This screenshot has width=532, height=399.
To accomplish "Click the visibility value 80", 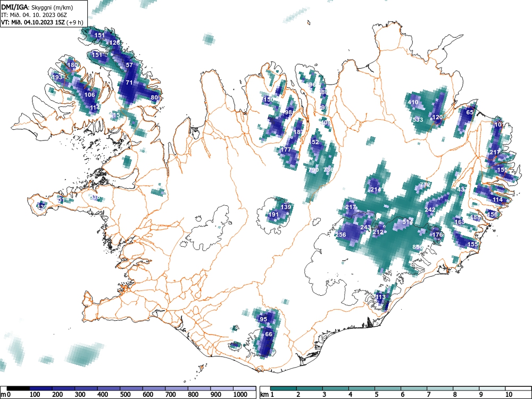I will (x=154, y=97).
